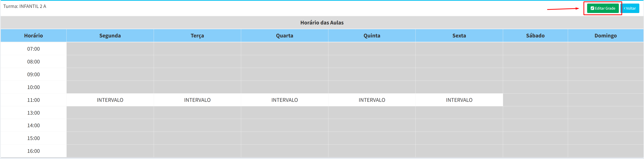Select the Terça column header

(197, 36)
